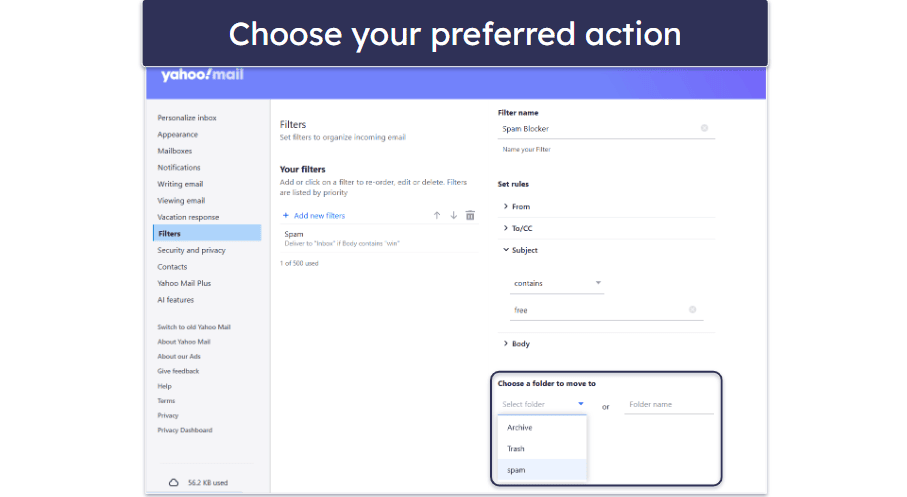
Task: Click the plus icon beside Add new filters
Action: (285, 215)
